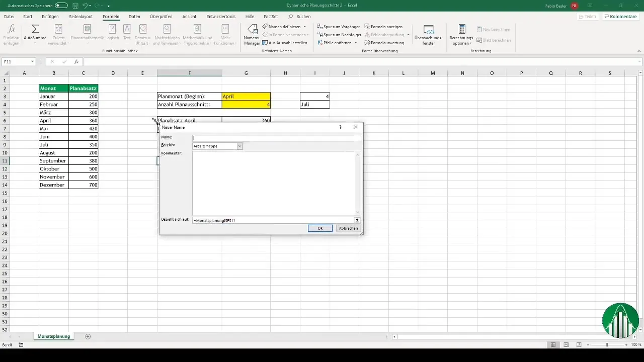Expand the Name Box dropdown arrow
Screen dimensions: 644x362
33,62
